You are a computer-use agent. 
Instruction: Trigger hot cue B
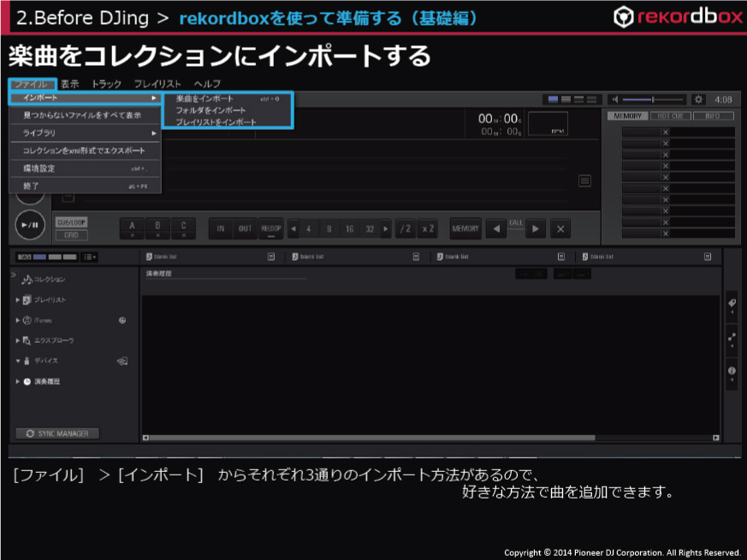(157, 228)
